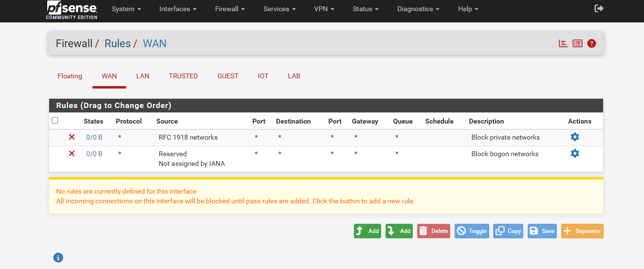Click the 'RFC 1918 networks' source text

[x=188, y=137]
